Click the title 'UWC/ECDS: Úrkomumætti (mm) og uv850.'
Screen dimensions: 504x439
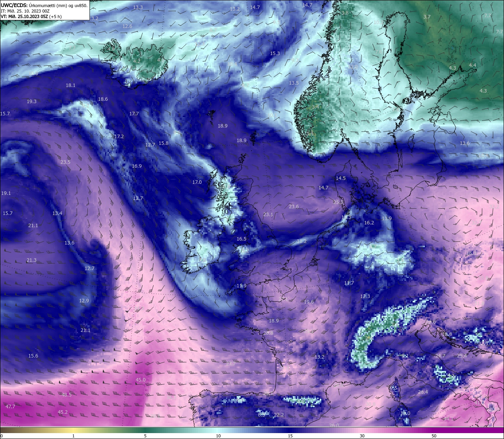pyautogui.click(x=44, y=5)
